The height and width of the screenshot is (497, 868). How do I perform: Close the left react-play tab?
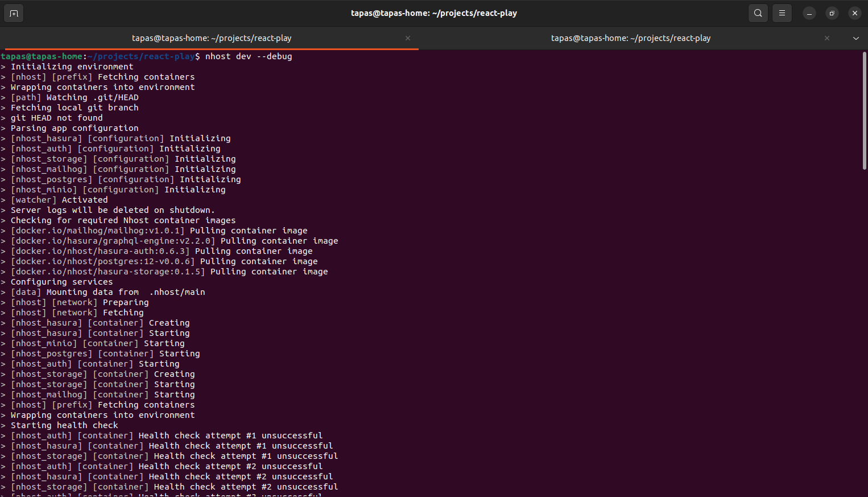point(408,38)
